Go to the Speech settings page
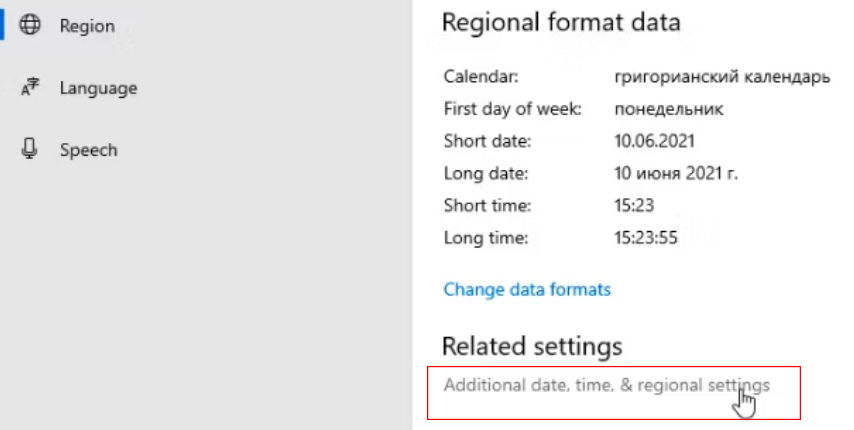 tap(88, 150)
